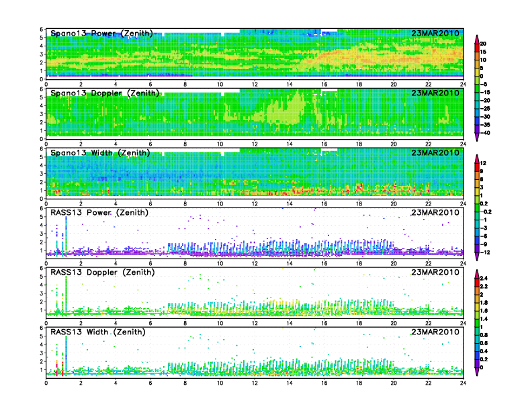The image size is (532, 411).
Task: Click hour tick '14' under the RASS13 Doppler panel
Action: 290,323
